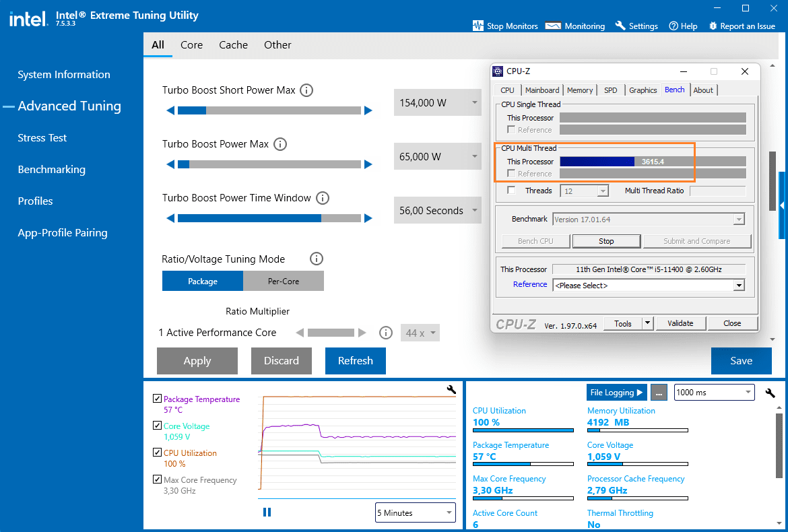Open Mainboard tab in CPU-Z

click(541, 90)
